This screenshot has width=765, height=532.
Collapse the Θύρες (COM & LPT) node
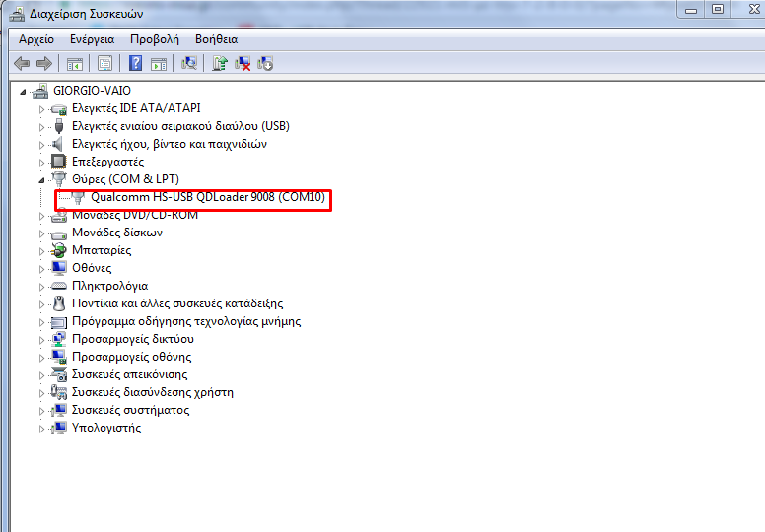(x=42, y=179)
